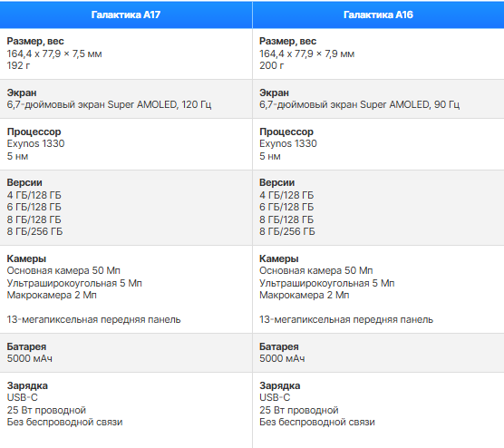504x448 pixels.
Task: Click 'Ультраширокоугольная 5 Мп' for Галактика A16
Action: [x=327, y=283]
